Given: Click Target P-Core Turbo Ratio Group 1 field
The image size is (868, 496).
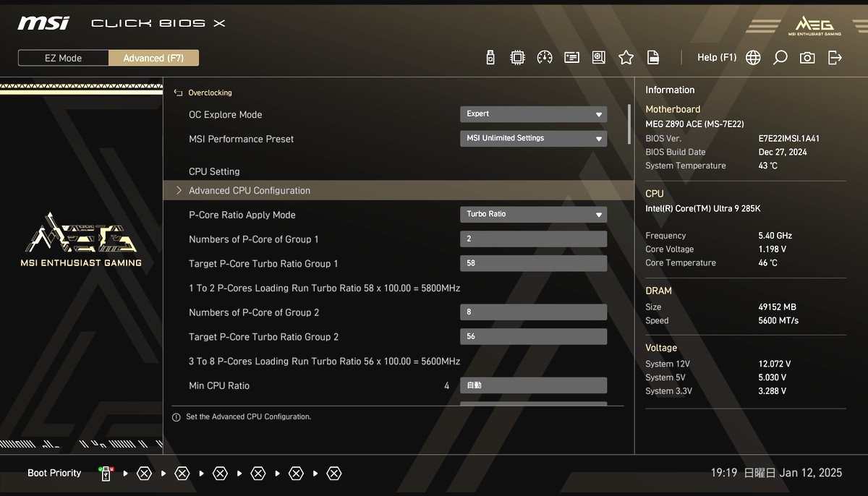Looking at the screenshot, I should pyautogui.click(x=534, y=263).
